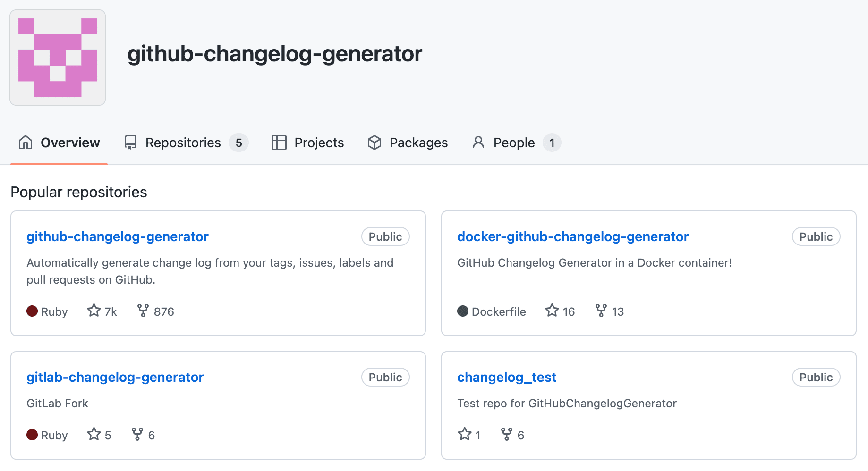Select the Packages tab
The width and height of the screenshot is (868, 471).
click(408, 143)
